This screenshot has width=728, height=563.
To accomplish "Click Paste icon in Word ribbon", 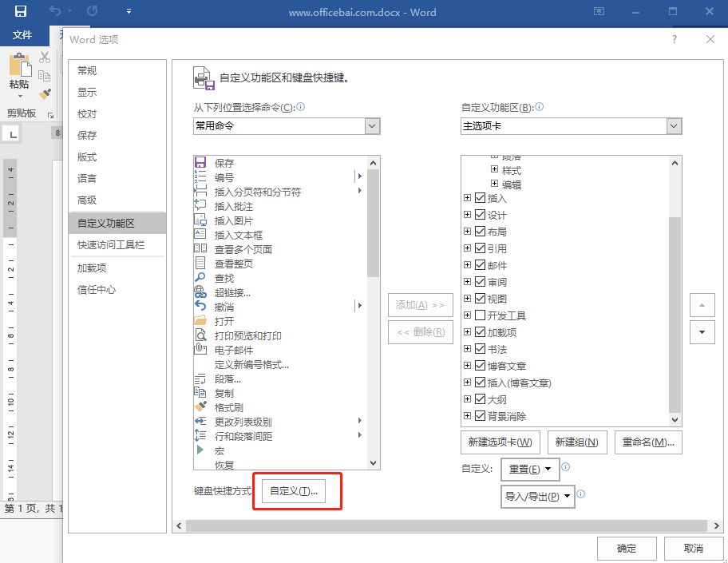I will tap(19, 65).
